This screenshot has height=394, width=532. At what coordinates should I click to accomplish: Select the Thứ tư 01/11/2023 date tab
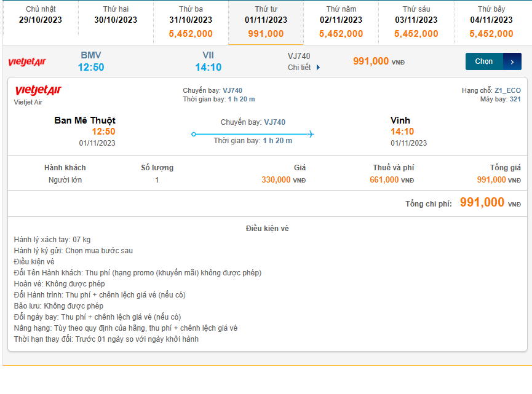click(266, 22)
